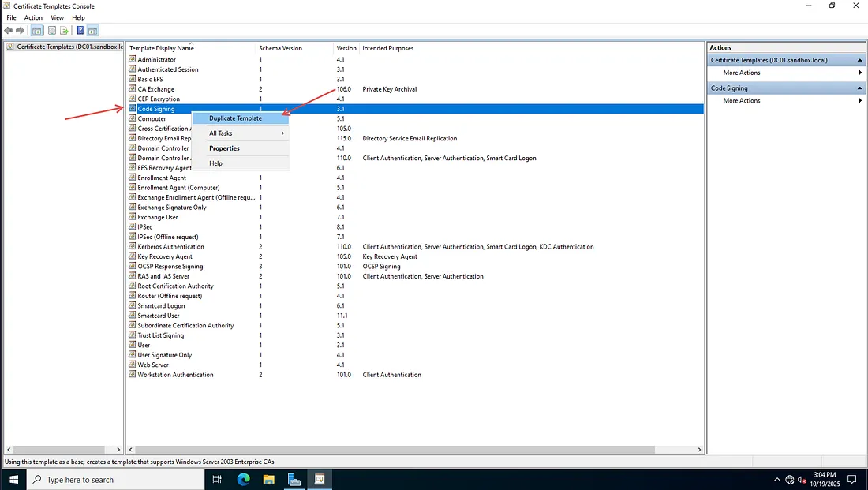
Task: Open the View menu
Action: click(x=57, y=17)
